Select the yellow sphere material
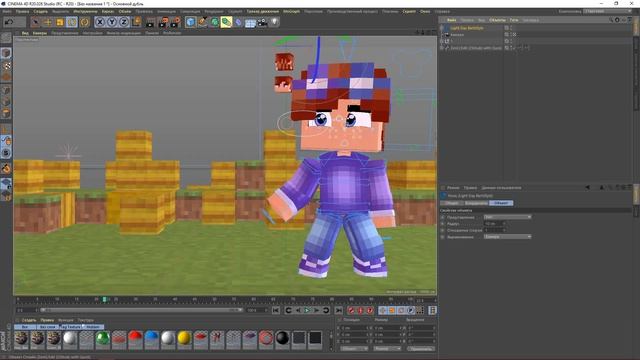This screenshot has height=360, width=640. click(184, 339)
